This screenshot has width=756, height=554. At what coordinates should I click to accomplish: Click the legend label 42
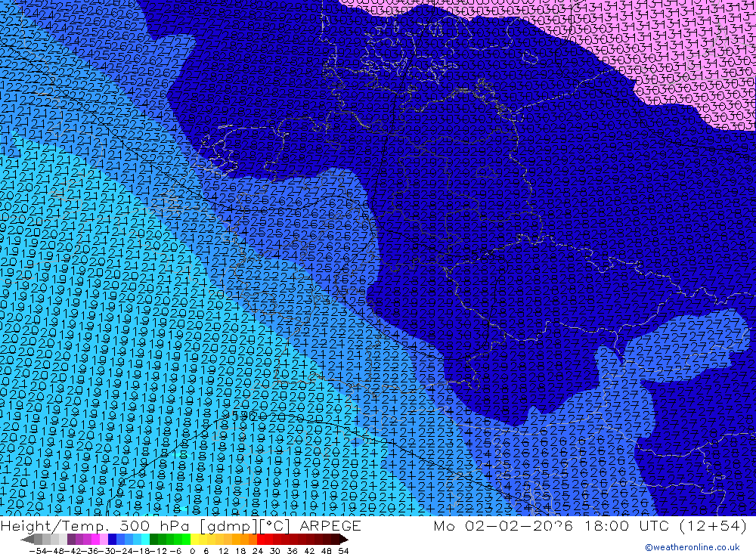[309, 551]
